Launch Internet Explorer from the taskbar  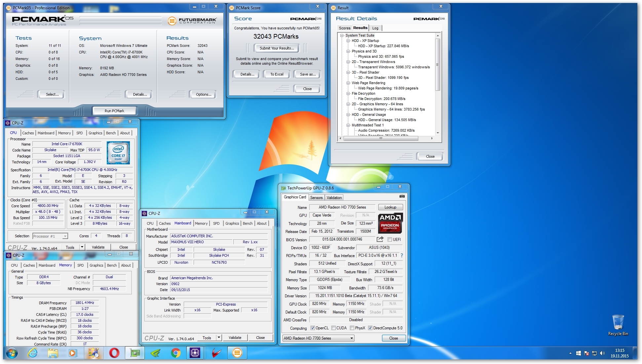point(32,353)
